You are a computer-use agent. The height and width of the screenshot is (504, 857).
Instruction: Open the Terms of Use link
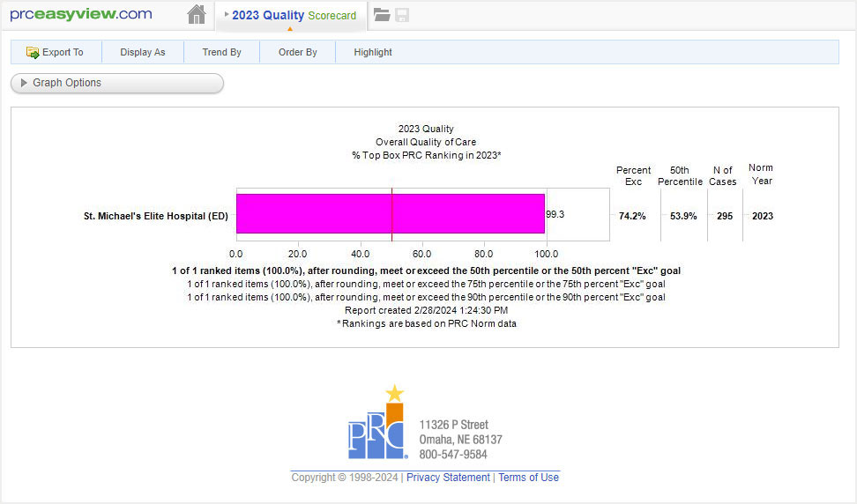528,478
